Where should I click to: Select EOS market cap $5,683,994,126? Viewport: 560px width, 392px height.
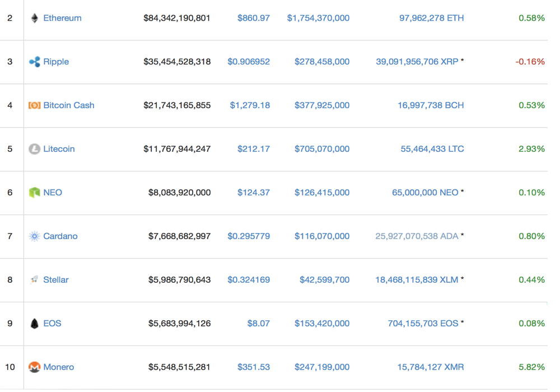click(x=179, y=324)
